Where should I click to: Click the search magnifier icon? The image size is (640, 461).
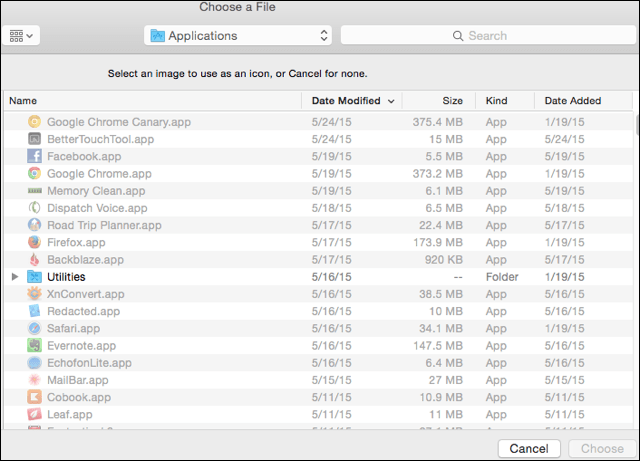point(458,36)
